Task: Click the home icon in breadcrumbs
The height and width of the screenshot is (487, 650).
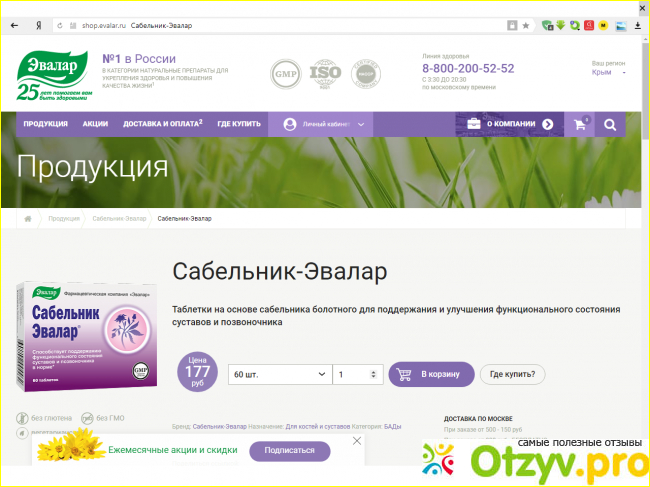Action: tap(28, 218)
